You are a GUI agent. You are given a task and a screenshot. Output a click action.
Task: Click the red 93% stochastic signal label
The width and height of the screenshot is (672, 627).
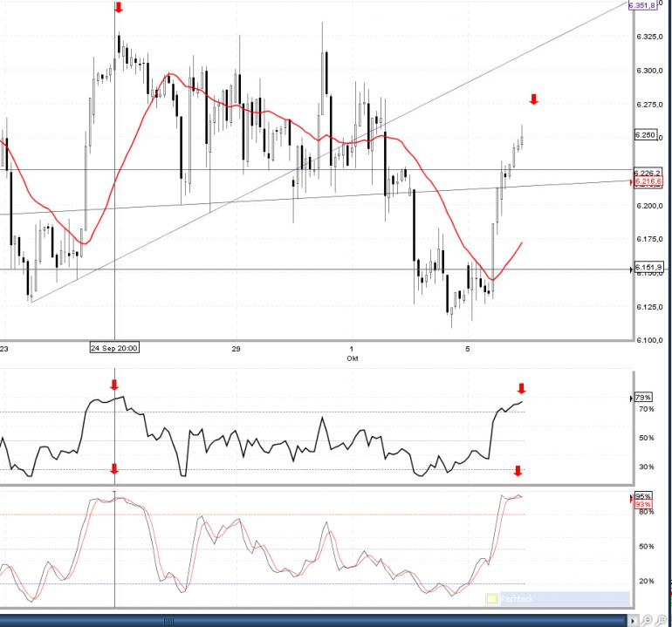pos(643,504)
